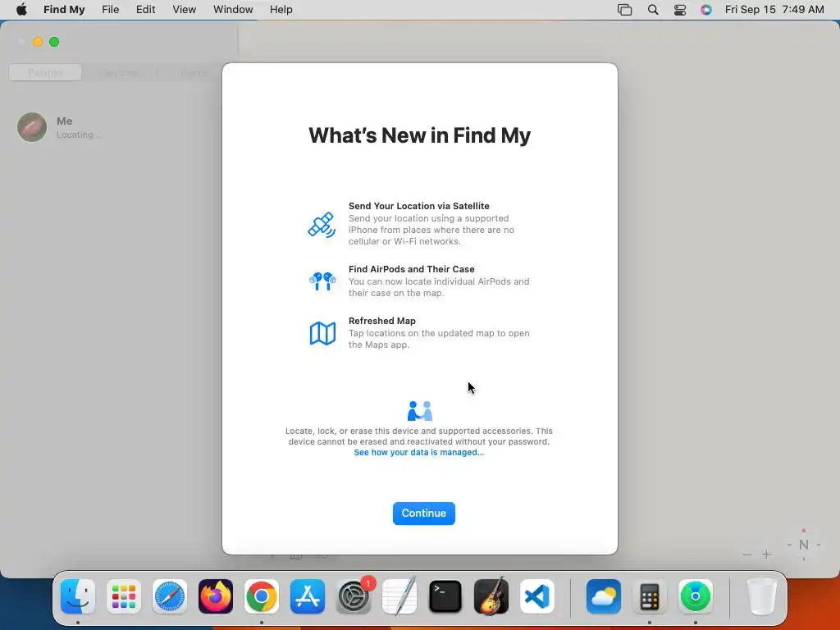Open Launchpad from the Dock
Screen dimensions: 840x630
[124, 596]
